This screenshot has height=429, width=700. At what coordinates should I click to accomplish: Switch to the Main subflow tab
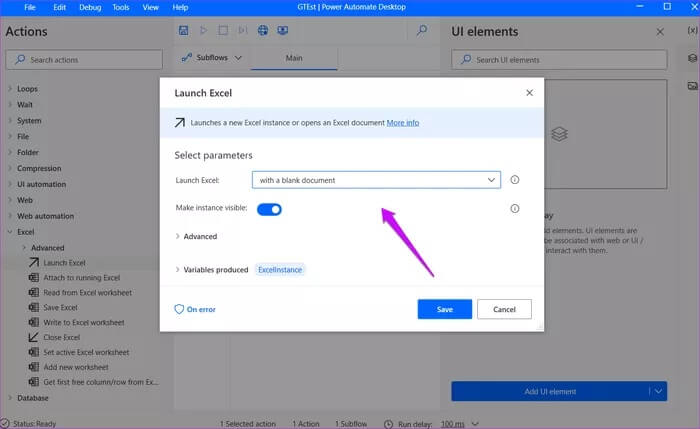pyautogui.click(x=294, y=58)
